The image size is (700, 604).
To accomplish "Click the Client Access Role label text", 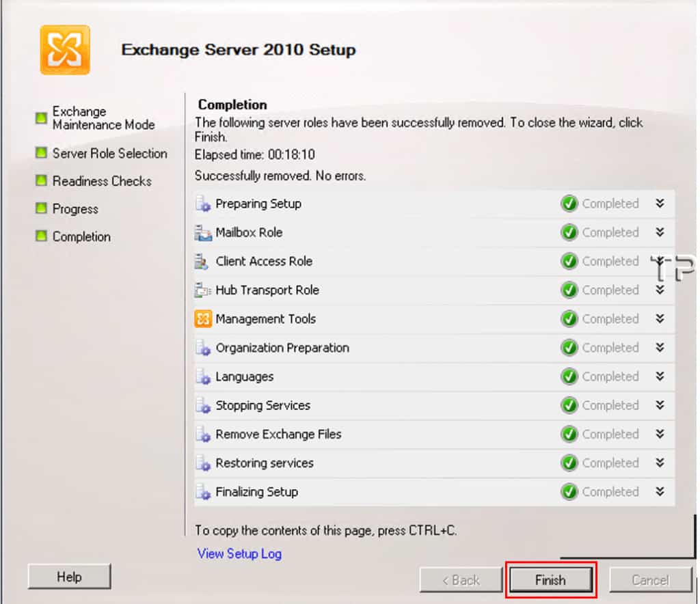I will pos(264,262).
